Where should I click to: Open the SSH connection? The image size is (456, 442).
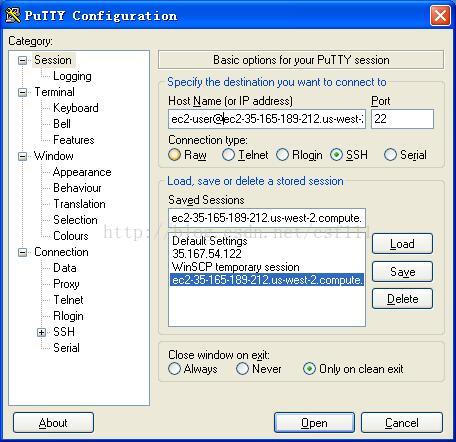point(314,423)
